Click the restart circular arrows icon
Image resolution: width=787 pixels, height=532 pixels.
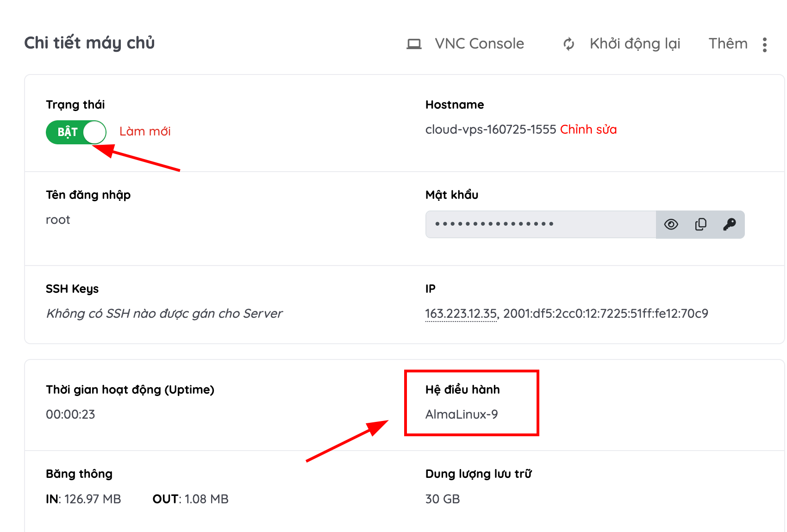click(568, 44)
